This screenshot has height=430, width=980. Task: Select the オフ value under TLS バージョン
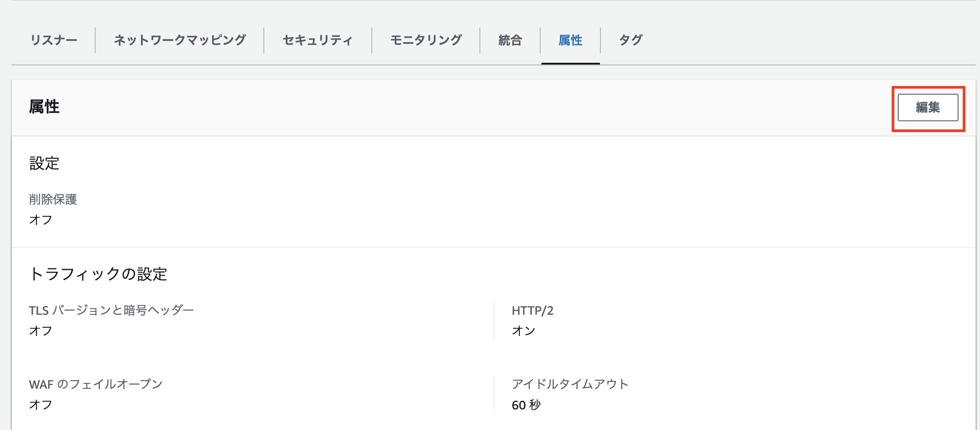tap(41, 331)
